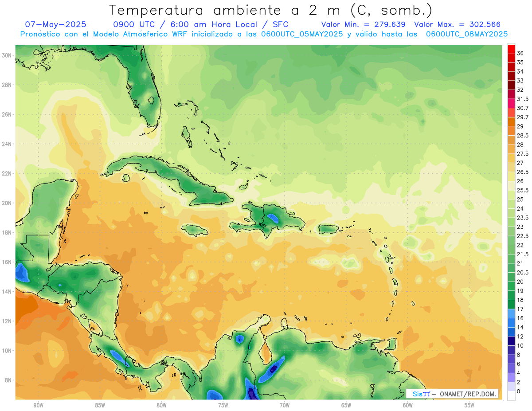
Task: Click the '26.5' colorbar label
Action: tap(523, 172)
